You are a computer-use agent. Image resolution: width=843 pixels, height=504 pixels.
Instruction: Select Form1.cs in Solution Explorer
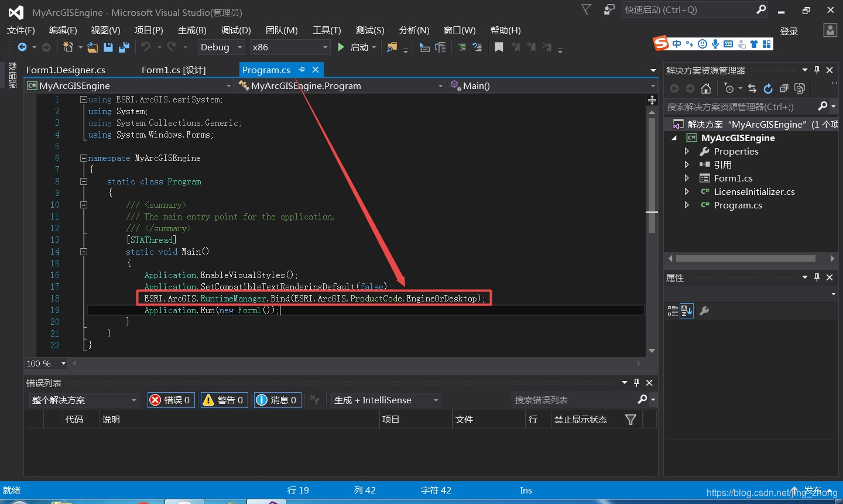click(733, 178)
